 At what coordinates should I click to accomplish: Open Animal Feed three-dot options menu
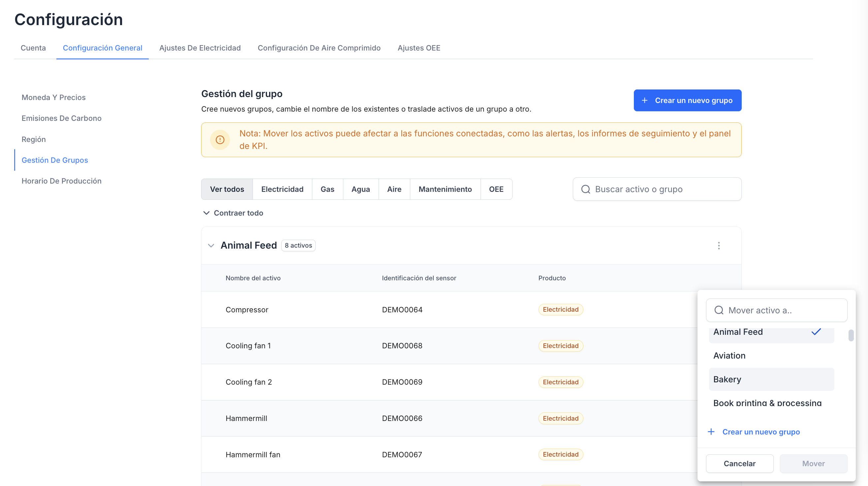(x=718, y=246)
